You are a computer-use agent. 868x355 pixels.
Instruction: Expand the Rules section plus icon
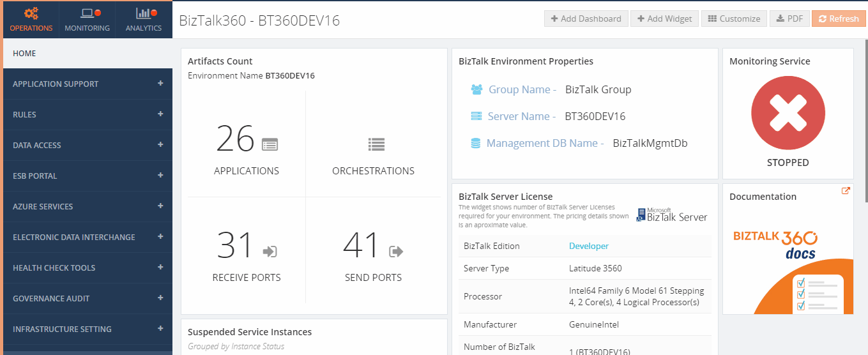click(160, 114)
